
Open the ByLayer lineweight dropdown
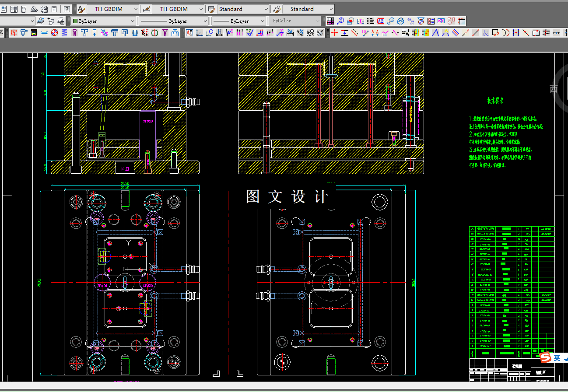coord(239,21)
